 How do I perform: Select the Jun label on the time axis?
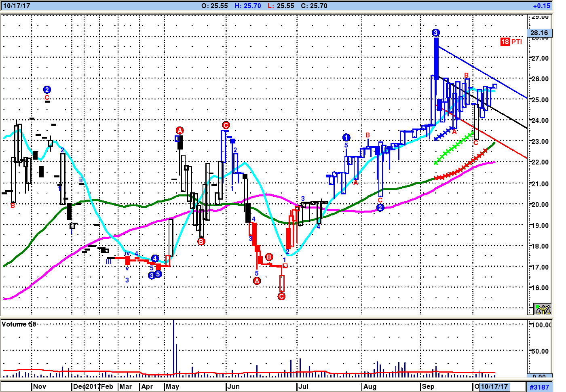(x=233, y=386)
